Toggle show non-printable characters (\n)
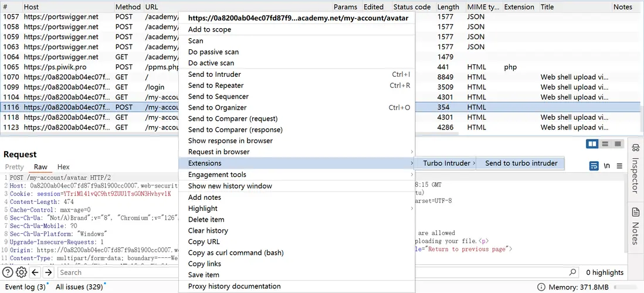This screenshot has width=644, height=293. point(607,166)
